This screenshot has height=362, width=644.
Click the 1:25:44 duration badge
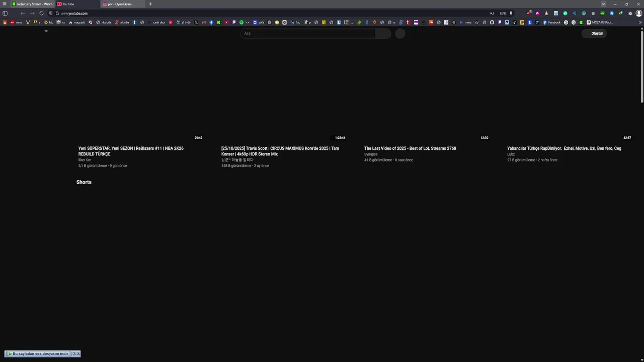pos(340,138)
